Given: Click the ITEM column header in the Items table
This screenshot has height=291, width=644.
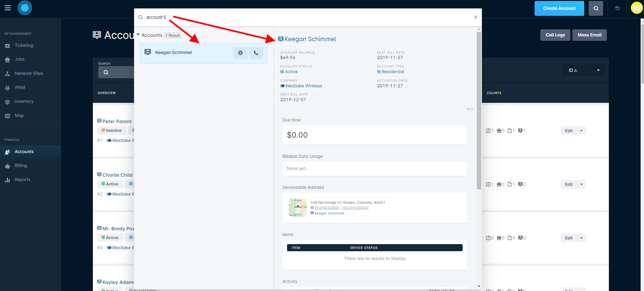Looking at the screenshot, I should click(296, 248).
